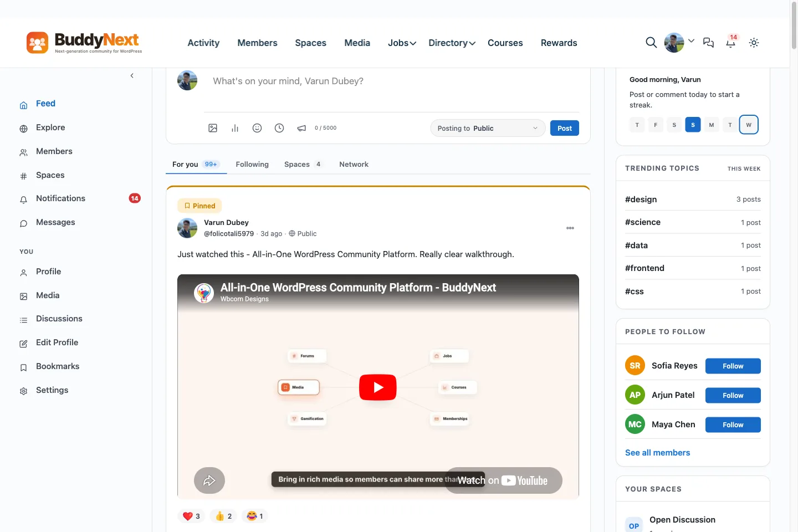
Task: Click the composer user avatar
Action: [x=187, y=80]
